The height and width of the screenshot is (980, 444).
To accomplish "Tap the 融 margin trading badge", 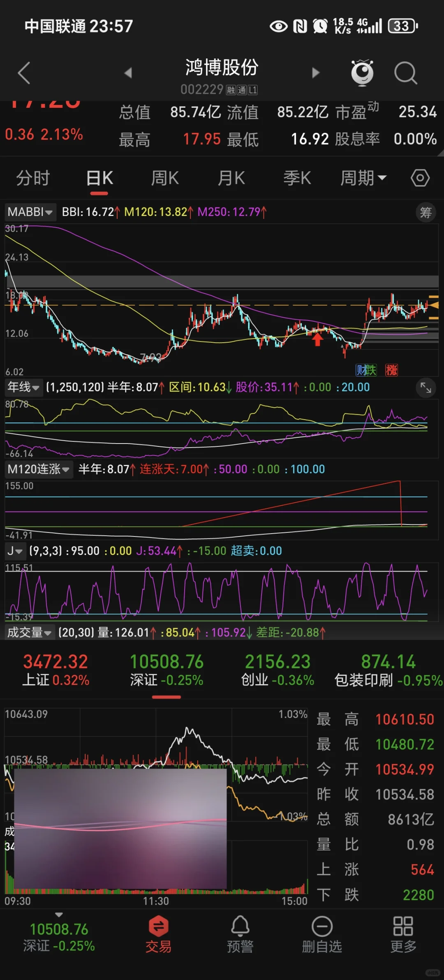I will coord(231,90).
